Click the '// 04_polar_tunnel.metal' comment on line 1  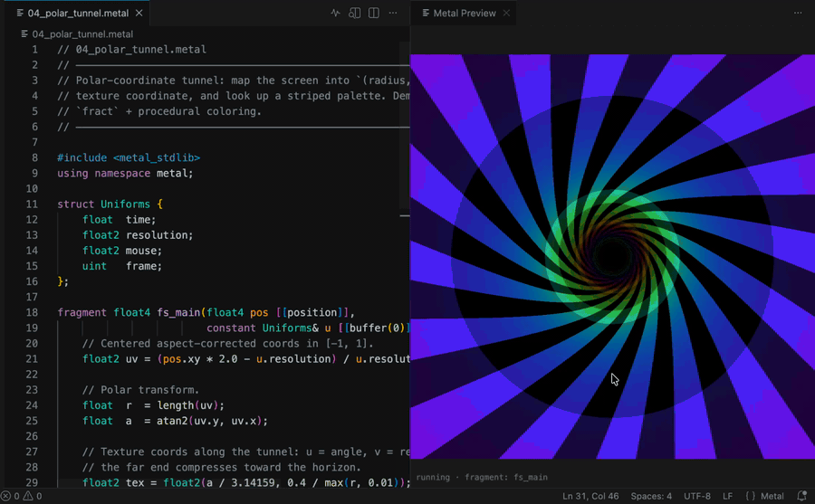(131, 50)
